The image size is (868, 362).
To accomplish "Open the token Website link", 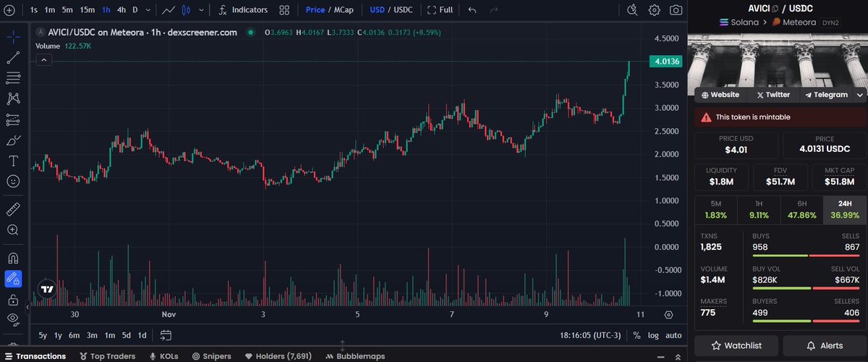I will point(720,95).
